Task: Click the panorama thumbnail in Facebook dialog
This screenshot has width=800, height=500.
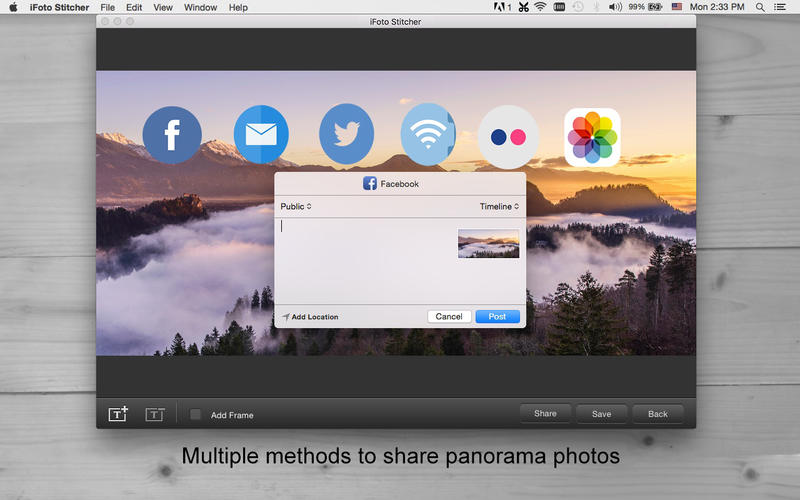Action: coord(488,243)
